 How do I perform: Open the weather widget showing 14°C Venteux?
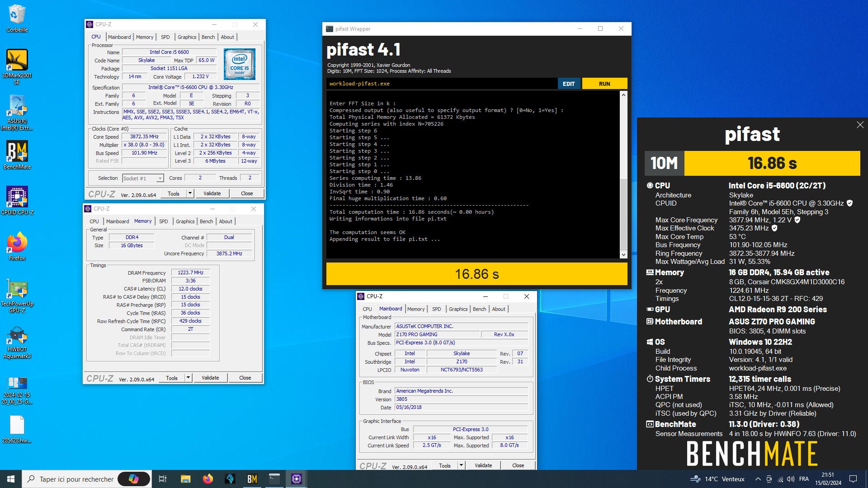coord(718,479)
